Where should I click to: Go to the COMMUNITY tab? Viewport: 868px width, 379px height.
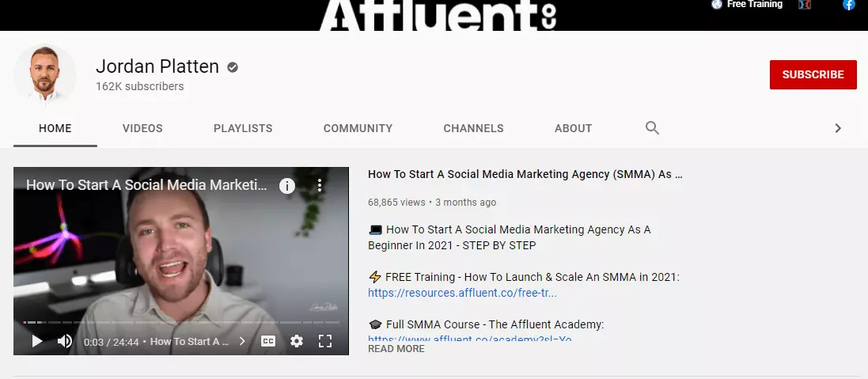pyautogui.click(x=358, y=128)
